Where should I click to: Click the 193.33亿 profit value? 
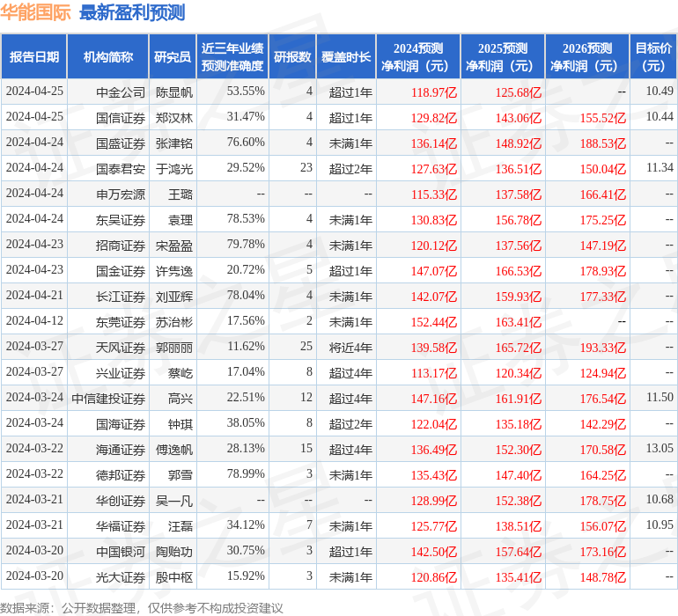click(x=603, y=347)
